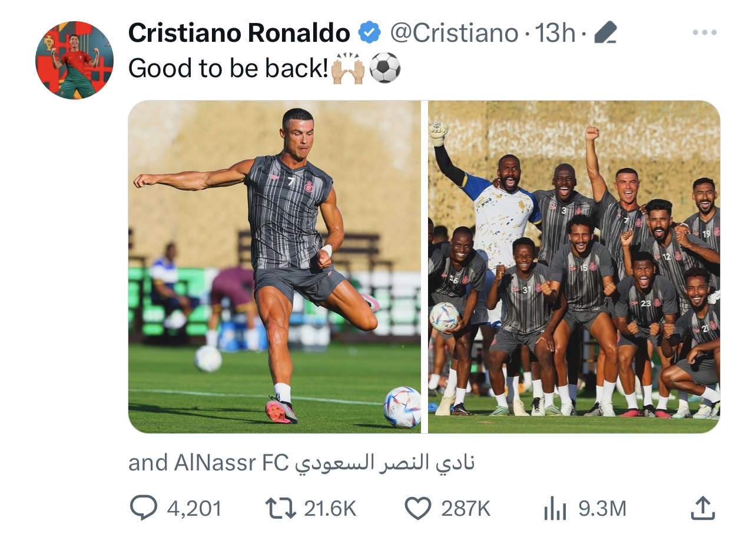
Task: Click the edited pencil icon
Action: point(605,33)
